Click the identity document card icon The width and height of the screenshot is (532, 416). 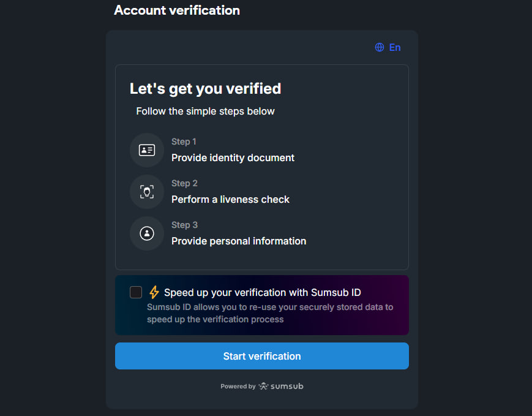point(147,150)
